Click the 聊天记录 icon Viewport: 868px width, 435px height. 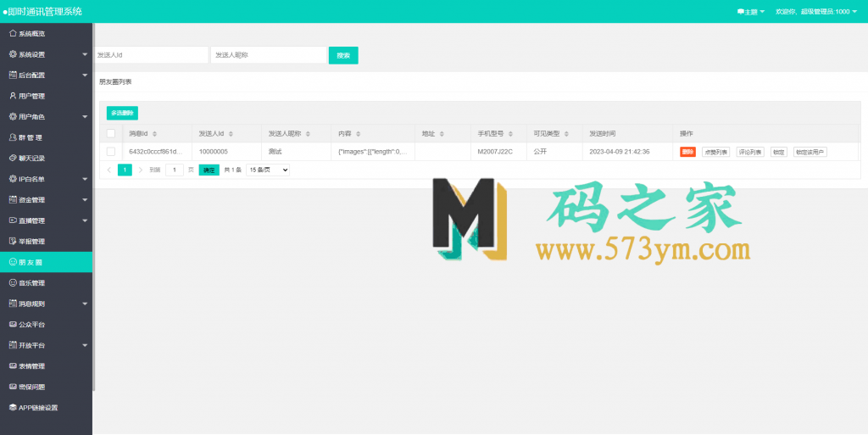point(13,159)
